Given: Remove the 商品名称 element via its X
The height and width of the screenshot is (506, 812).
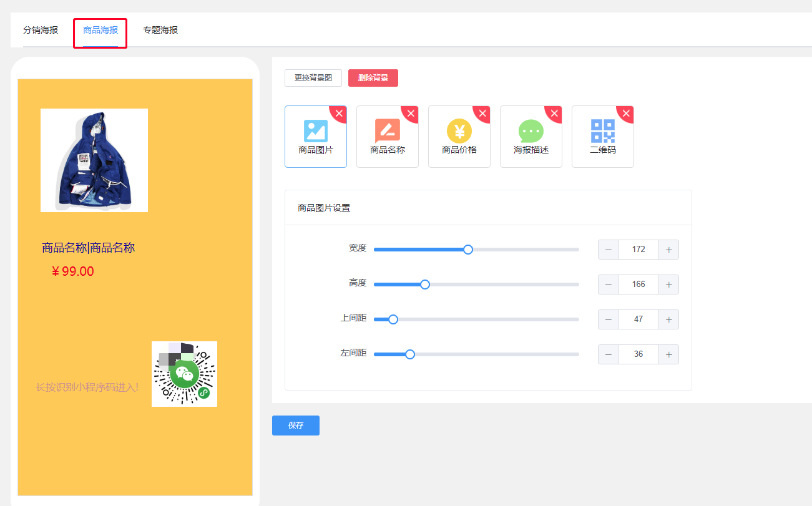Looking at the screenshot, I should tap(411, 113).
